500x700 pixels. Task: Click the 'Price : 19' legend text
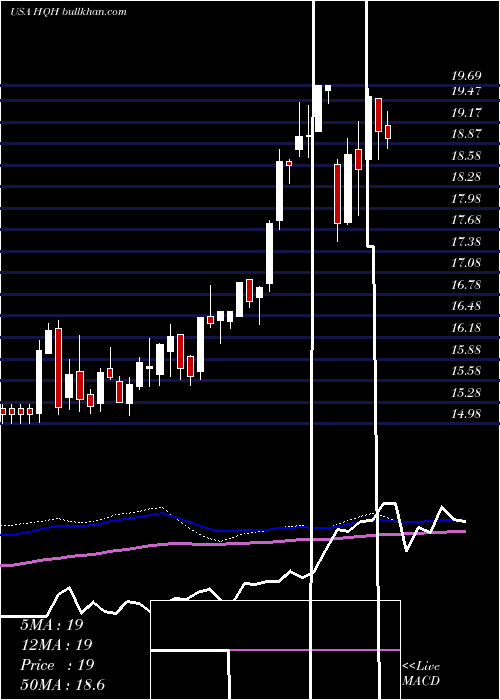57,665
